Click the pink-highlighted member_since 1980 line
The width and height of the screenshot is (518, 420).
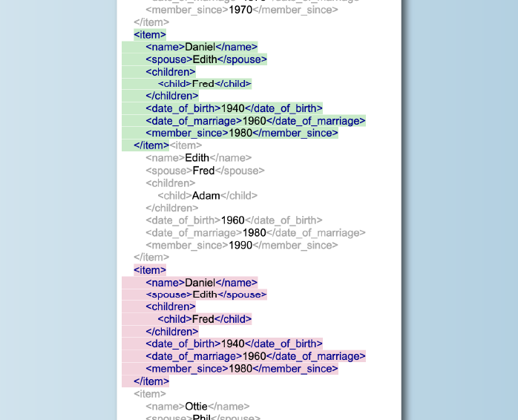(x=241, y=369)
